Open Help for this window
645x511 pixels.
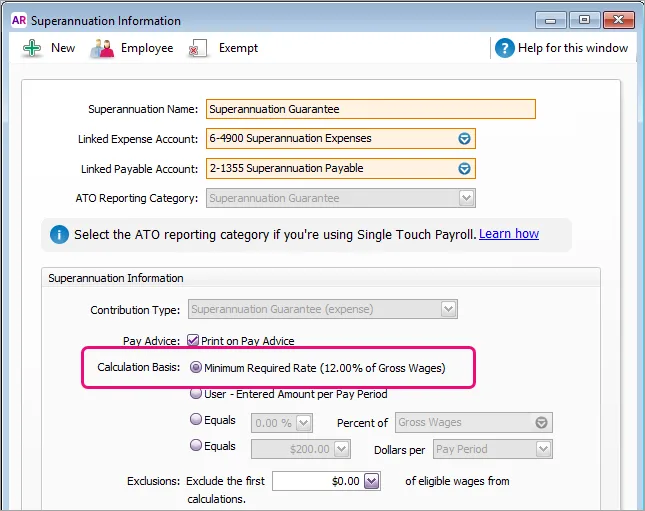[x=573, y=48]
